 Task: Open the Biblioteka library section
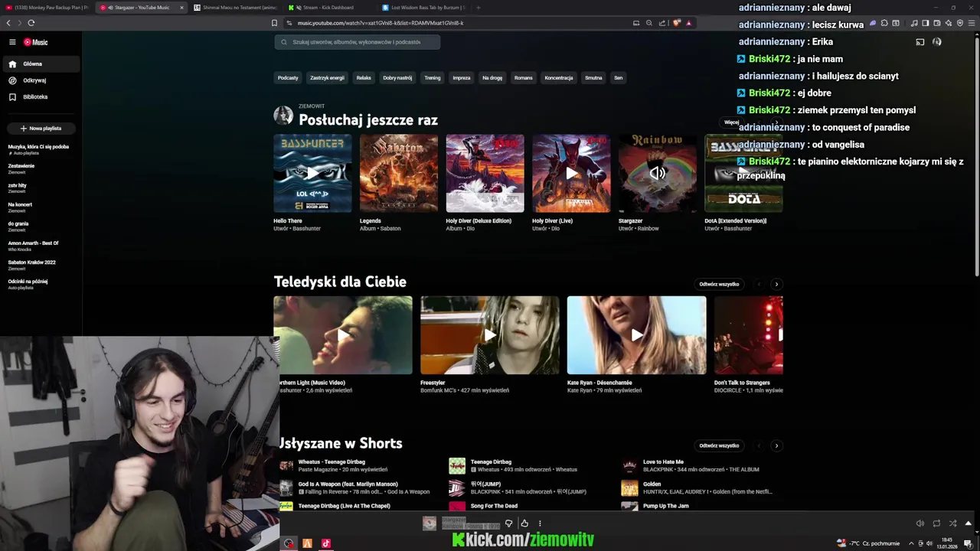tap(41, 97)
